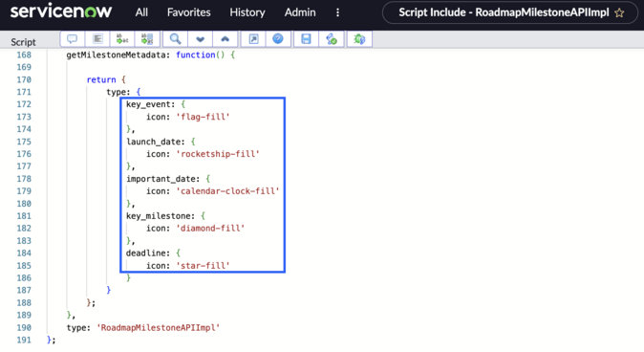This screenshot has height=352, width=644.
Task: Click deadline property in script
Action: [x=146, y=253]
